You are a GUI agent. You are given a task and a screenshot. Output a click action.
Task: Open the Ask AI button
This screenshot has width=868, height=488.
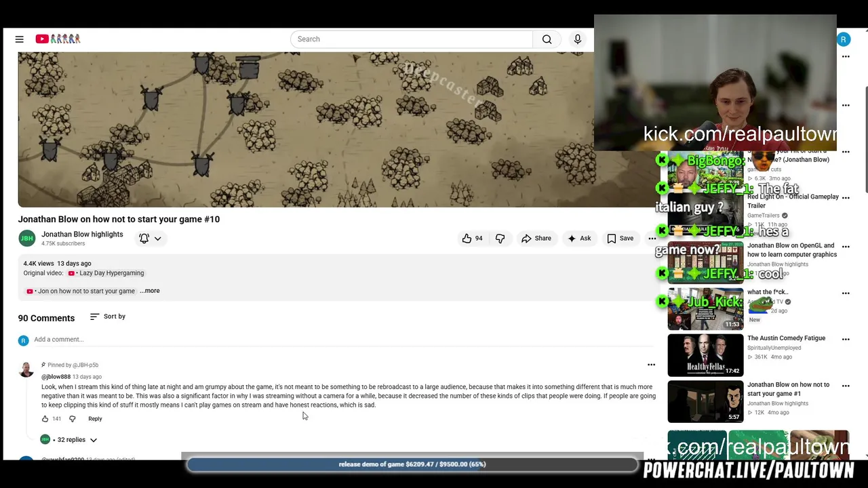click(579, 239)
